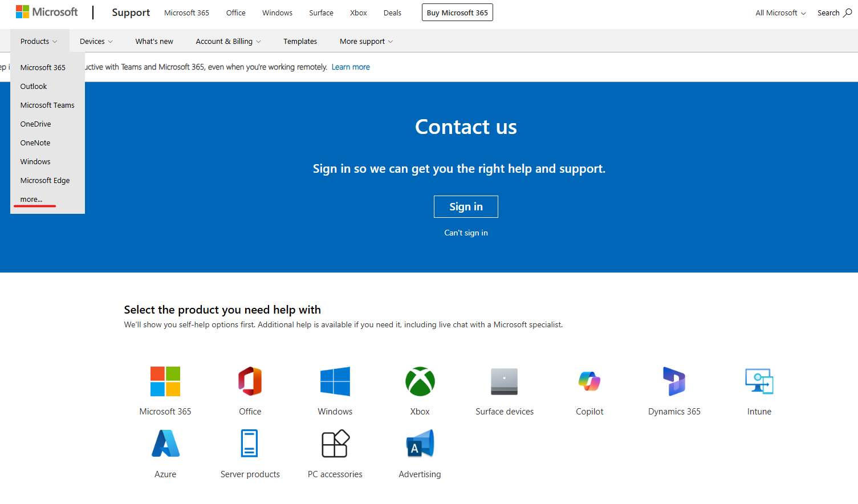
Task: Click the Sign in button
Action: coord(466,206)
